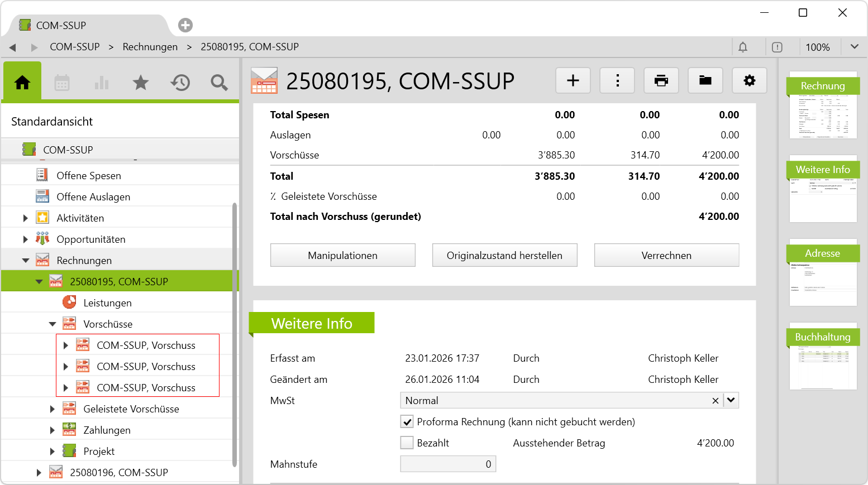Click the plus button to add new
This screenshot has height=485, width=868.
(x=573, y=81)
